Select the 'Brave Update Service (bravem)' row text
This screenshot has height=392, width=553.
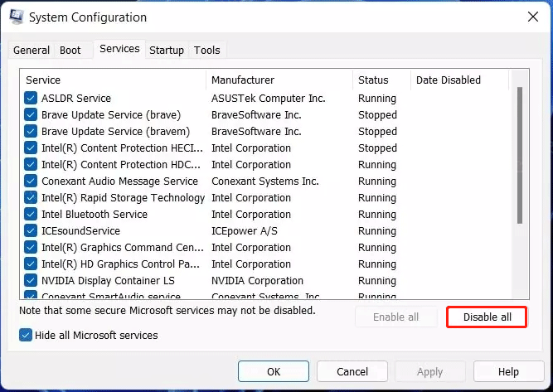(x=116, y=131)
